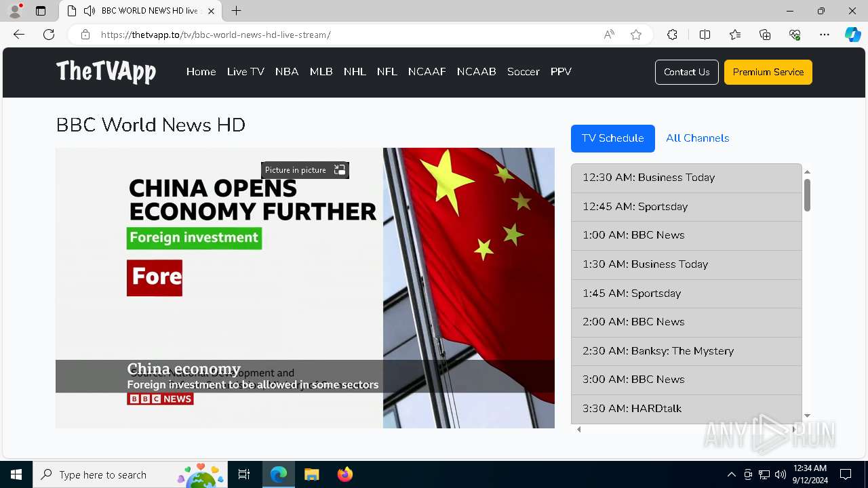868x488 pixels.
Task: Open Home navigation link
Action: [201, 72]
